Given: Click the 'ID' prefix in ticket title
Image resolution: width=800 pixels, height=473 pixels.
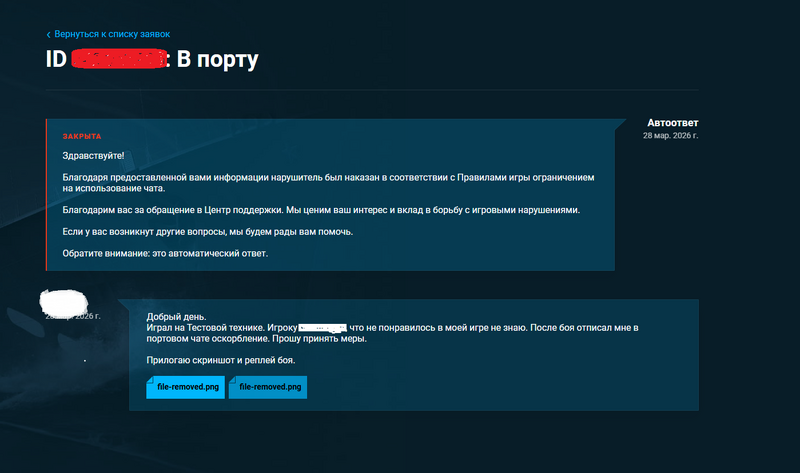Looking at the screenshot, I should (x=56, y=59).
